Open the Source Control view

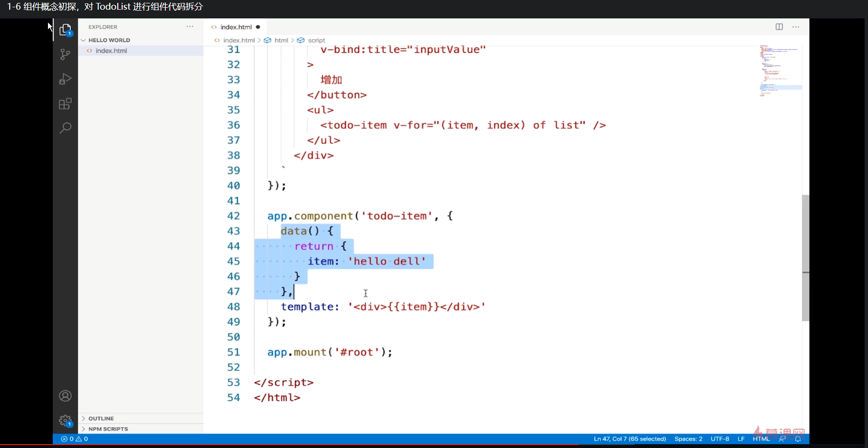point(65,54)
